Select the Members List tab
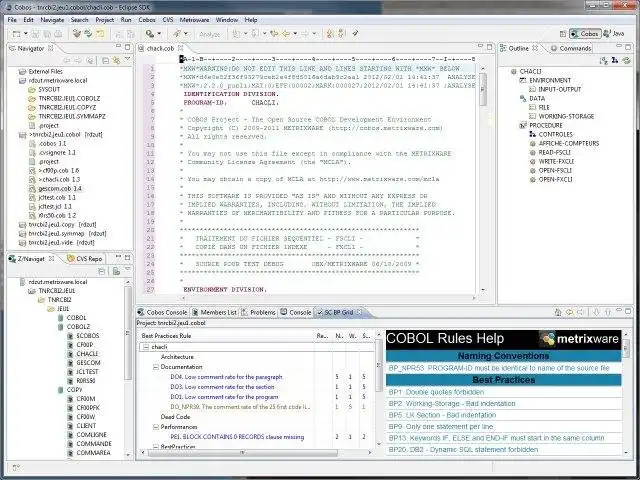640x480 pixels. pos(214,312)
